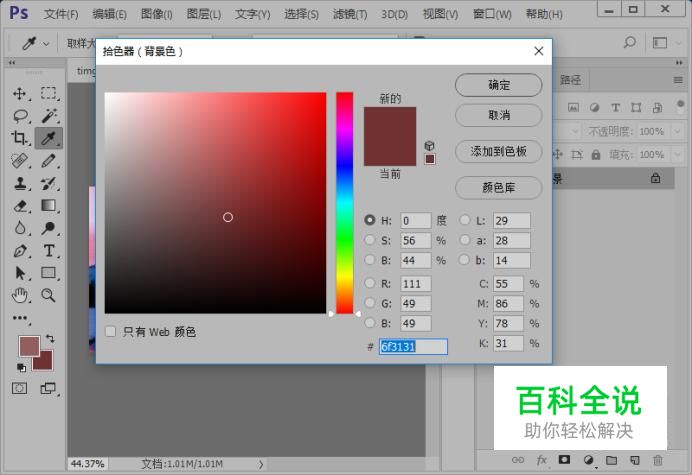Click the 添加到色板 button

tap(499, 151)
